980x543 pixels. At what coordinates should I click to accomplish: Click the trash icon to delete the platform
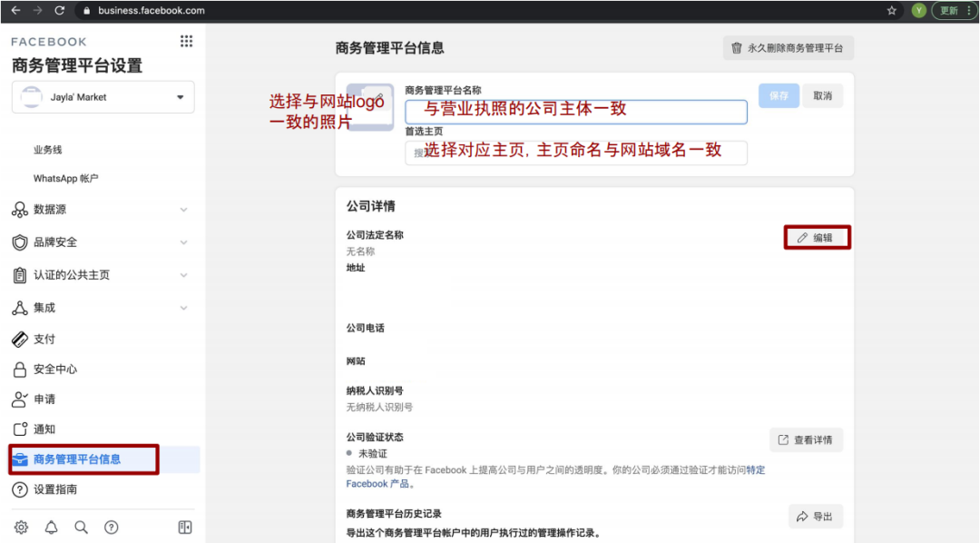coord(738,47)
